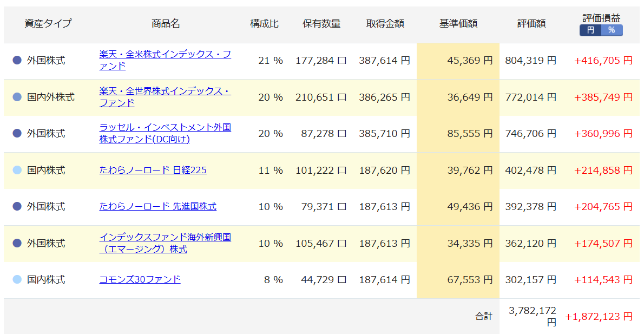644x334 pixels.
Task: Click the 評価損益 column header label
Action: point(601,18)
